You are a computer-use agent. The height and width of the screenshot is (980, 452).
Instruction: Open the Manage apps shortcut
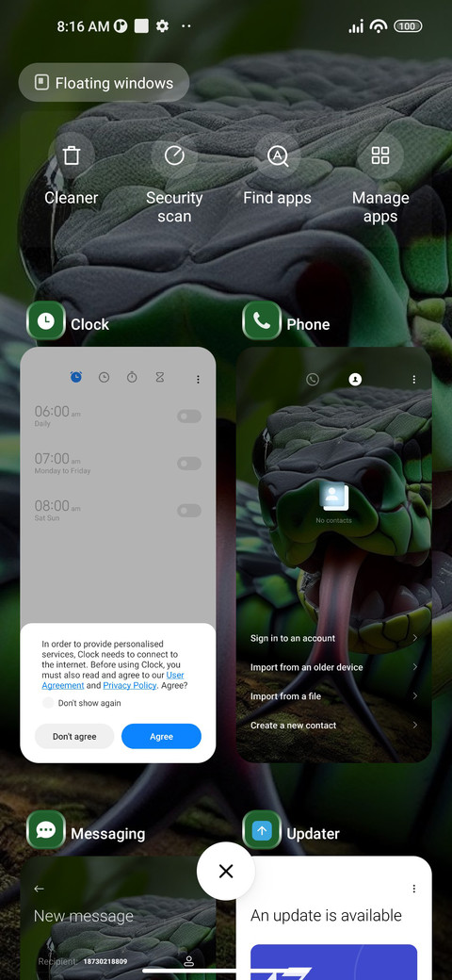(x=380, y=177)
